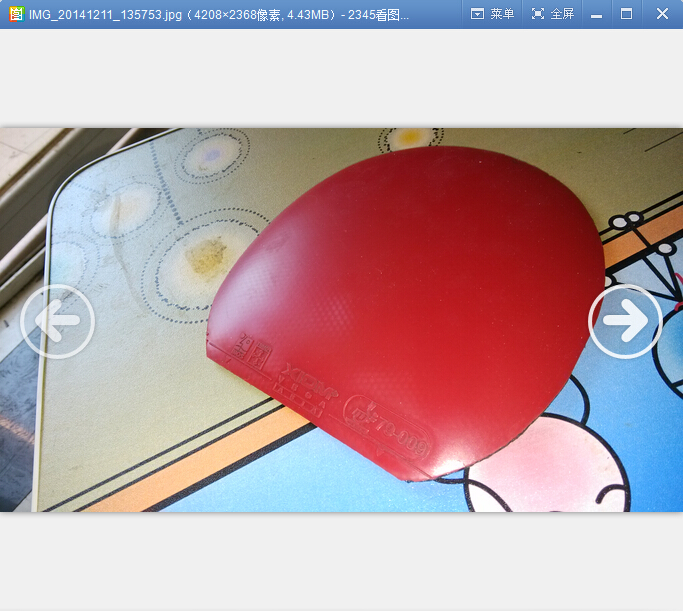Click the blank area below the photo
The height and width of the screenshot is (611, 683).
[x=340, y=560]
